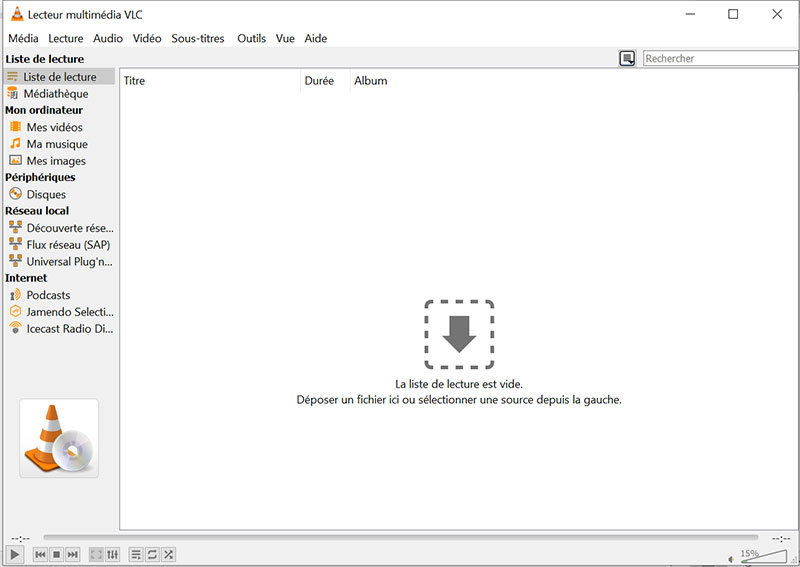Screen dimensions: 800x567
Task: Click the Mes images picture icon
Action: pos(16,160)
